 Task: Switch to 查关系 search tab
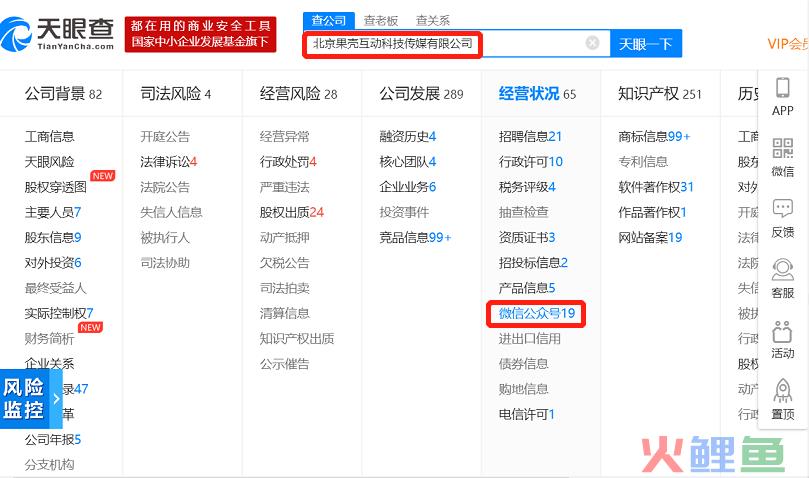[432, 21]
